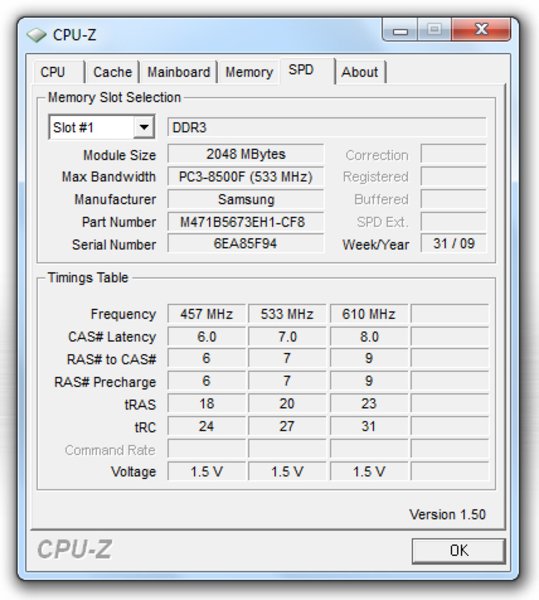
Task: Click the Serial Number 6EA85F94 field
Action: click(246, 244)
